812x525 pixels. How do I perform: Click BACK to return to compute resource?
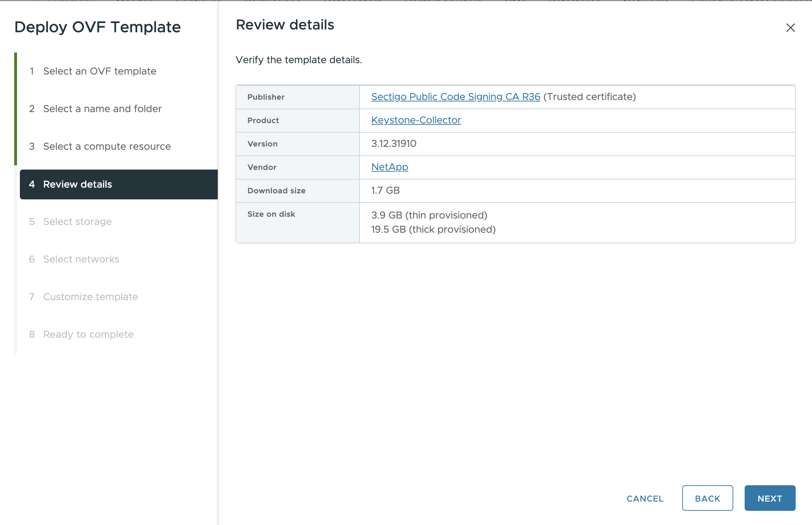click(x=707, y=498)
